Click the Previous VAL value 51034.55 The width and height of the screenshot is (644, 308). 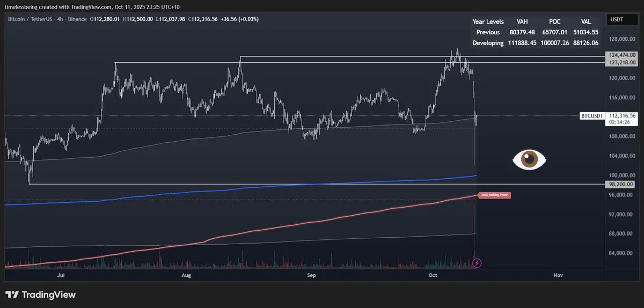tap(586, 32)
